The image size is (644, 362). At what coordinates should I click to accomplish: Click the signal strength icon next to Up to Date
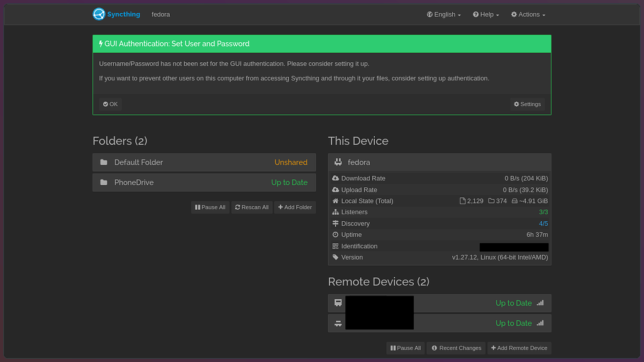540,302
